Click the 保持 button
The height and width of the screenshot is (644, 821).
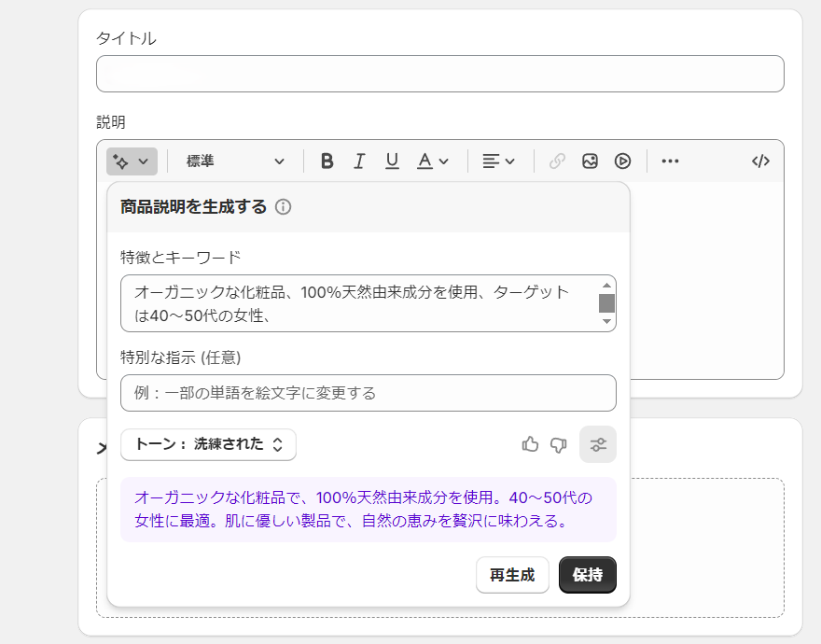point(588,575)
